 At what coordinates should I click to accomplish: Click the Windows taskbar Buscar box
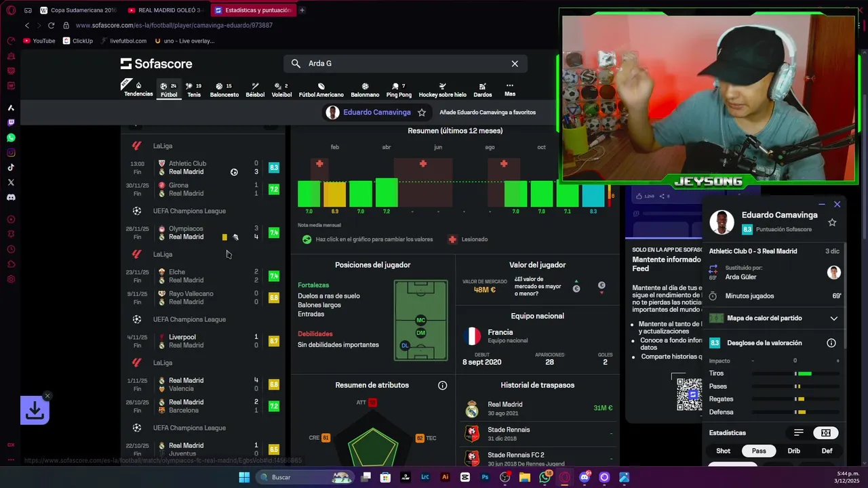[305, 477]
